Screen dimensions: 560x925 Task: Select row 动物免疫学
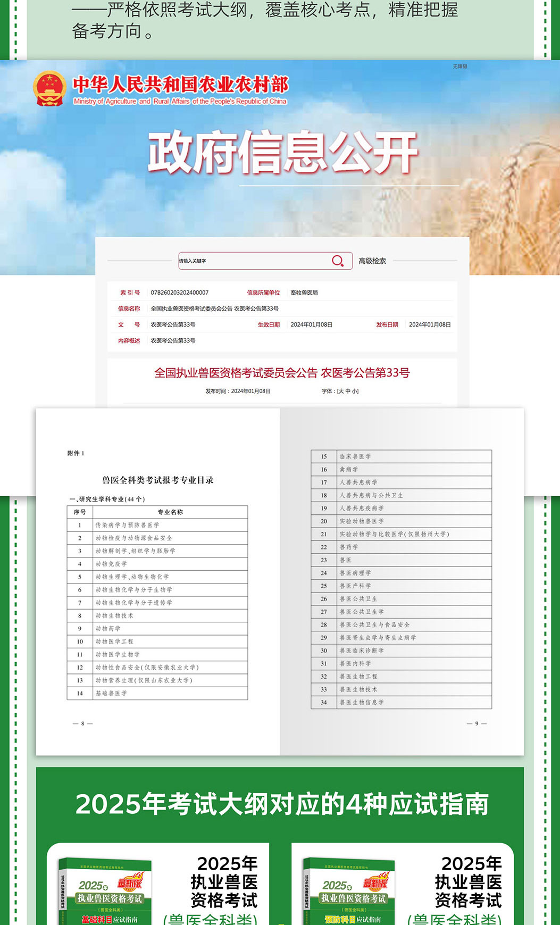pos(157,564)
